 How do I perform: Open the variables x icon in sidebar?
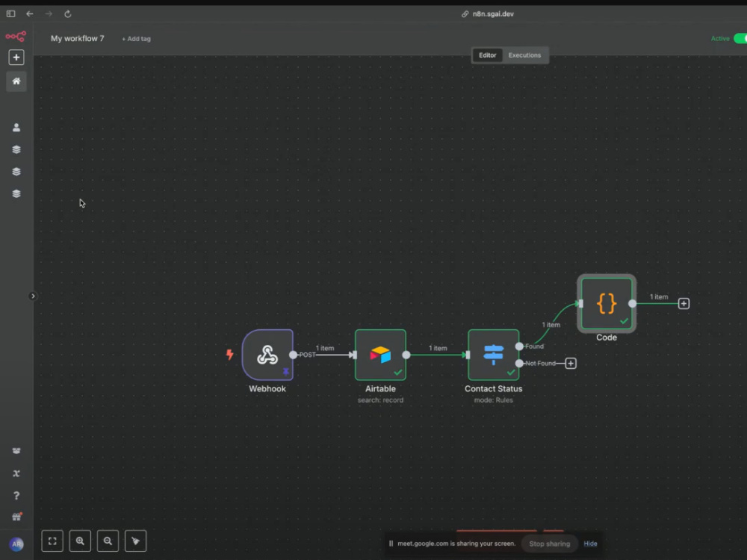[16, 473]
